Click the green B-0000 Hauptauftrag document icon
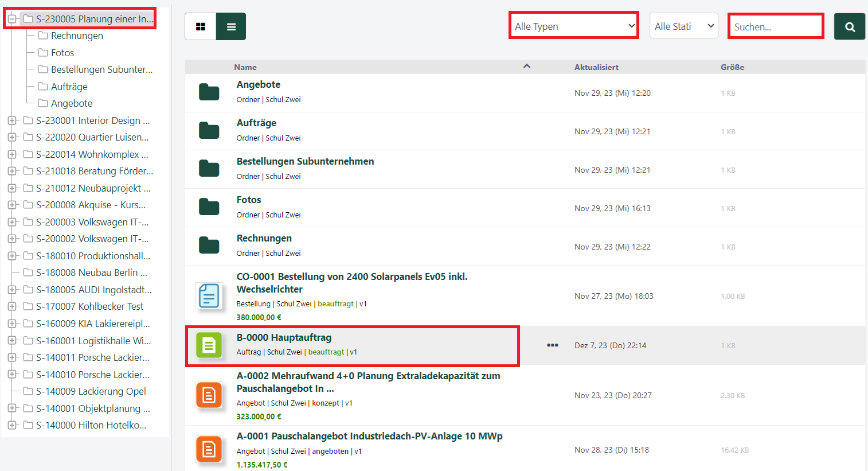Screen dimensions: 868x471 point(209,345)
